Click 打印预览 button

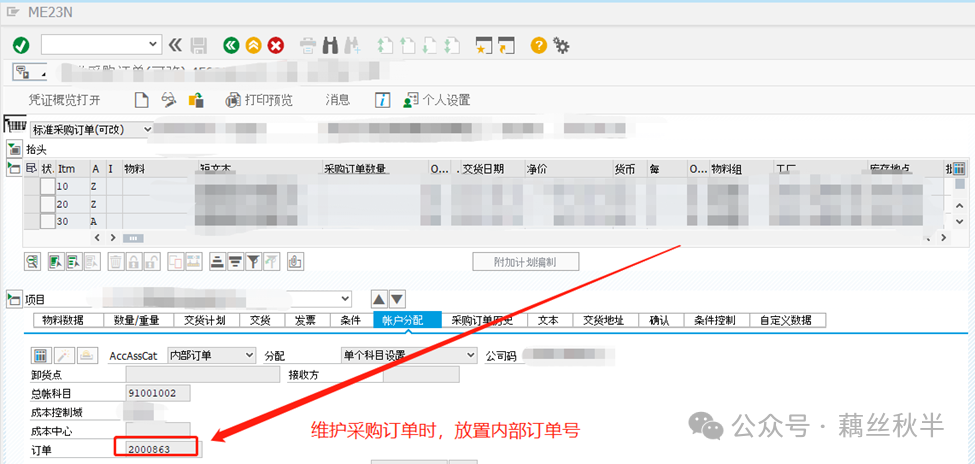coord(259,100)
